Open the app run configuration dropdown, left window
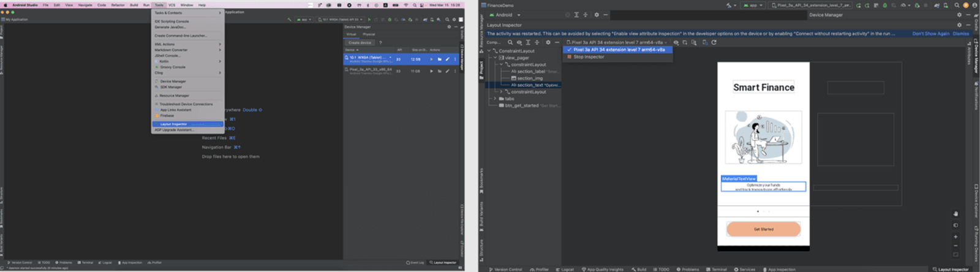Viewport: 980px width, 272px height. click(x=304, y=20)
